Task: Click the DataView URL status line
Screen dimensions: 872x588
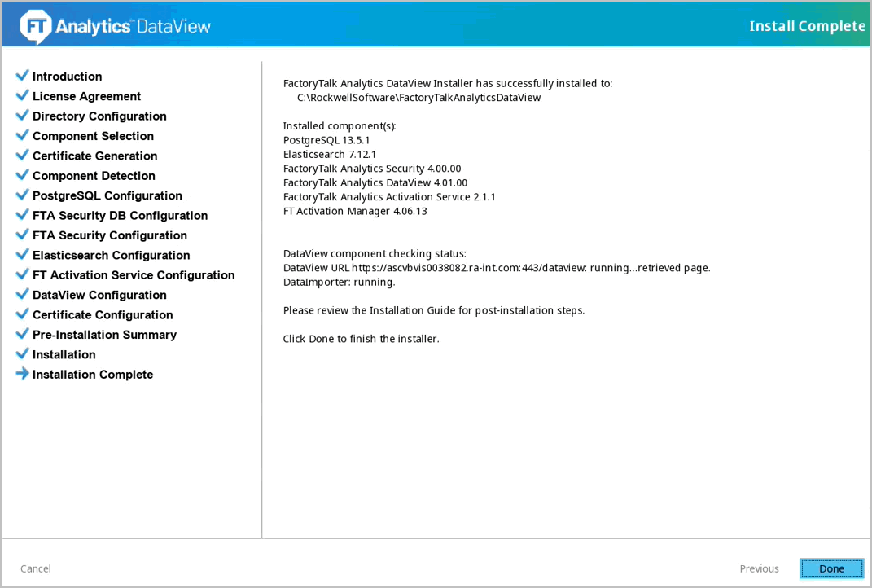Action: 497,268
